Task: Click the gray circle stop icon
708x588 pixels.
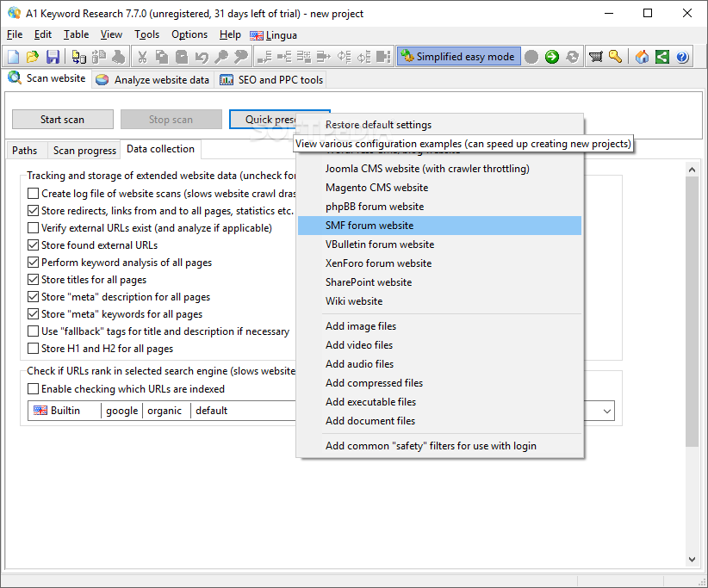Action: 531,57
